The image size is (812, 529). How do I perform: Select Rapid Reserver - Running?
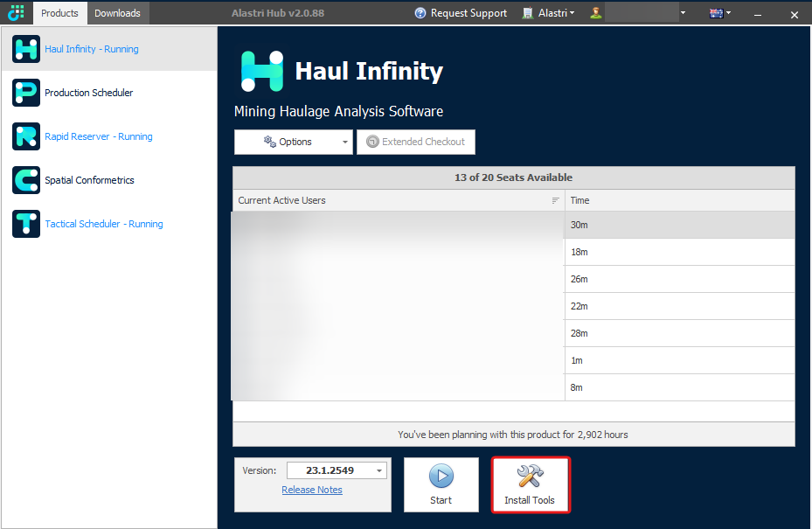coord(99,136)
